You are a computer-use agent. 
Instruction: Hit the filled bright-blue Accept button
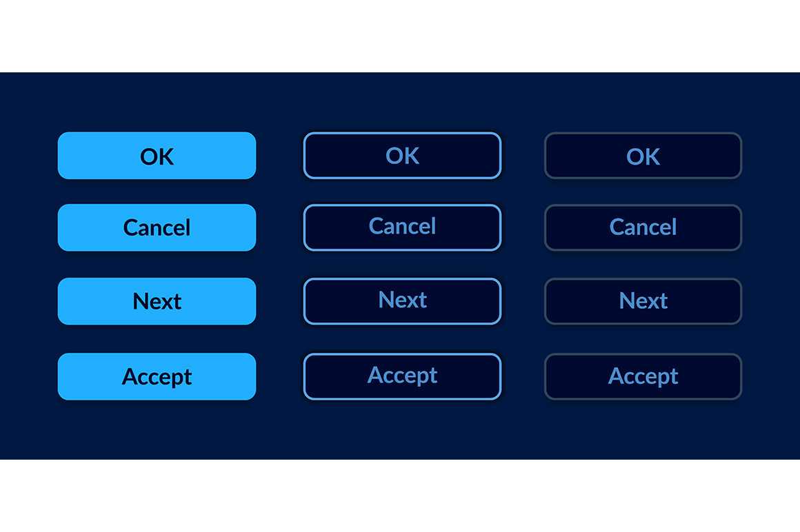coord(157,376)
